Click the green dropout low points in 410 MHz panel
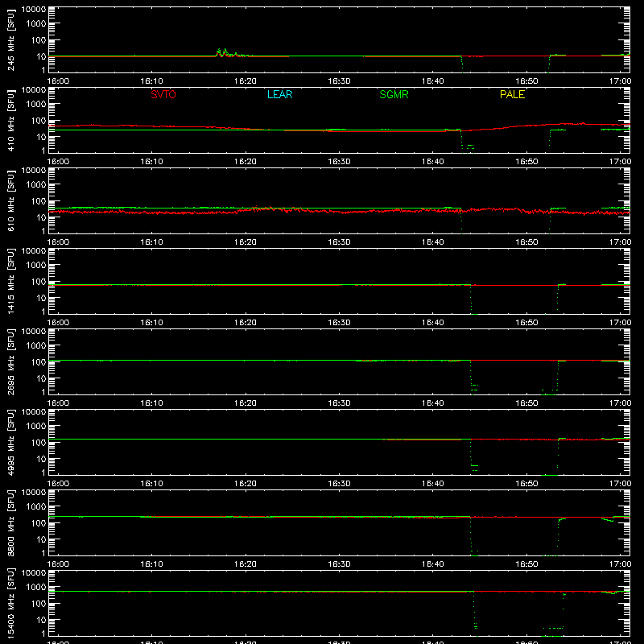This screenshot has width=644, height=644. point(468,147)
